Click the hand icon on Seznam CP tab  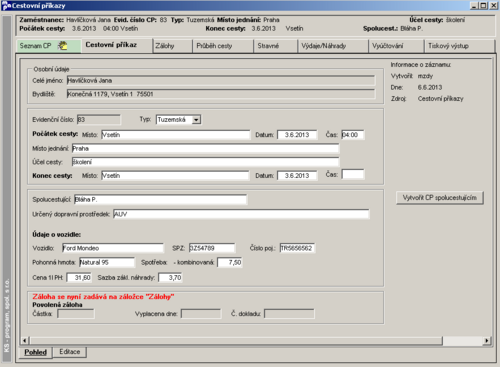pos(63,46)
